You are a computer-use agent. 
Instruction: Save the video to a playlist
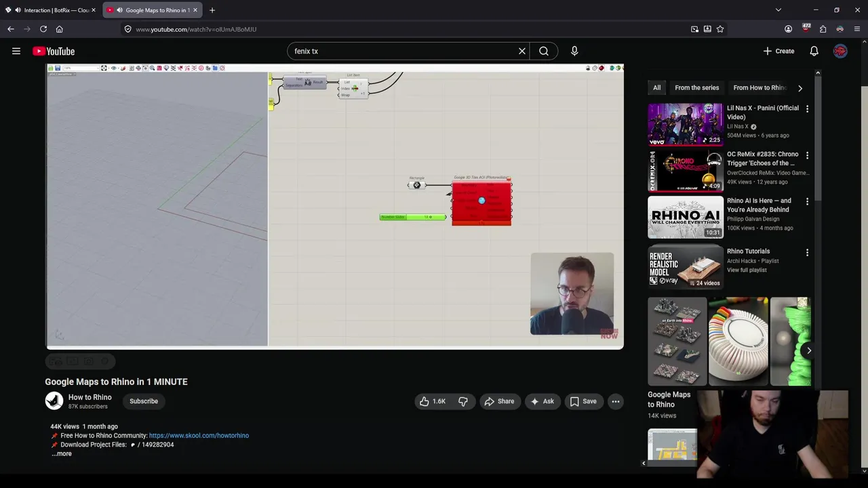tap(583, 401)
